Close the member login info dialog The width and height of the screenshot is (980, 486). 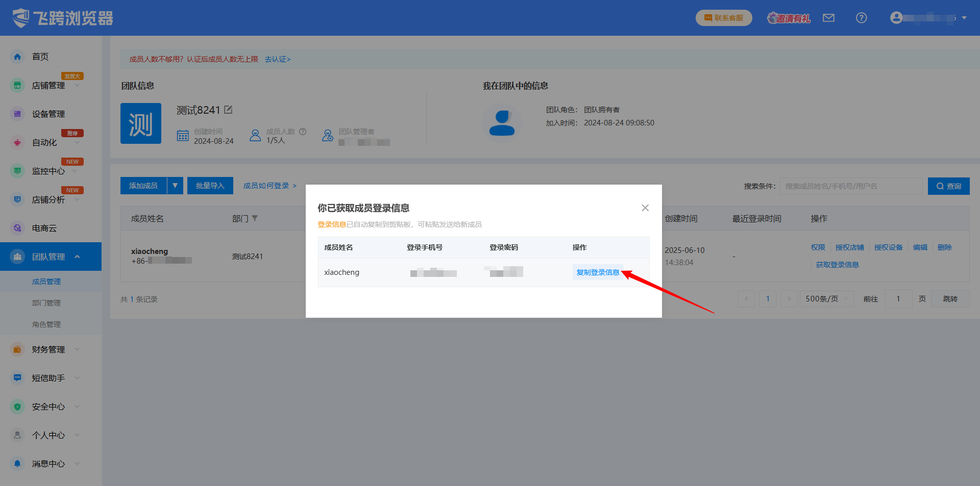coord(645,208)
